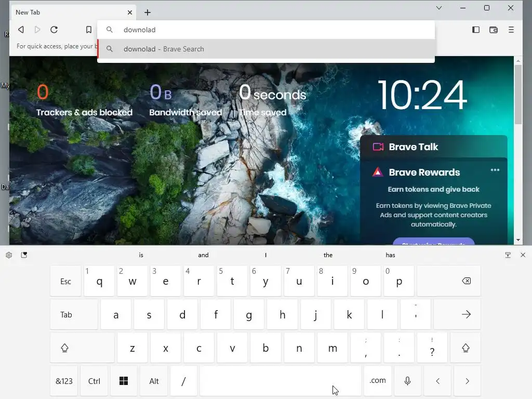Choose the 'the' word suggestion
Screen dimensions: 532x399
point(328,255)
